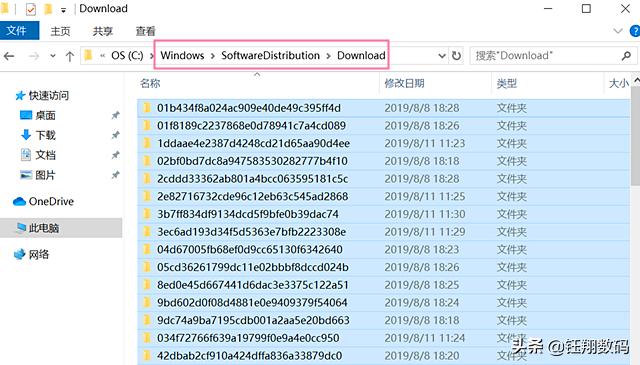Open the address bar history dropdown
The height and width of the screenshot is (365, 640).
[442, 56]
